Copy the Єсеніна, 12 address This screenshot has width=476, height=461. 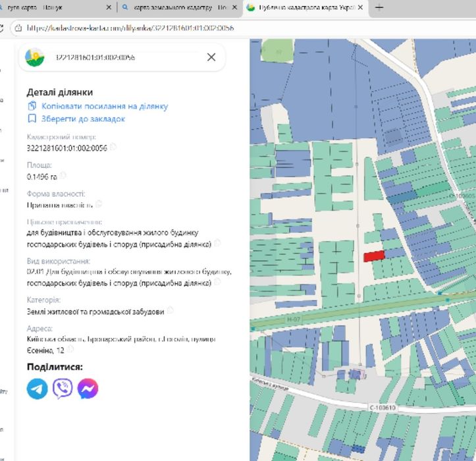pyautogui.click(x=70, y=350)
